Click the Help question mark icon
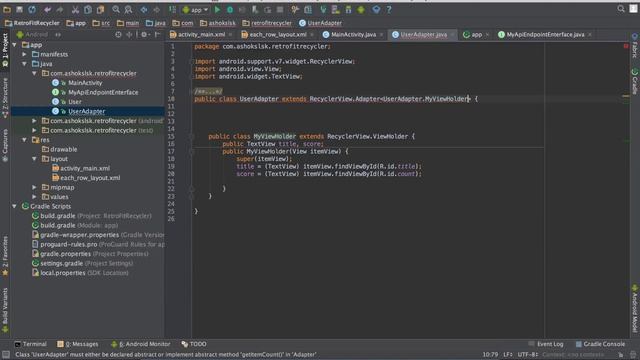This screenshot has height=360, width=640. 389,9
